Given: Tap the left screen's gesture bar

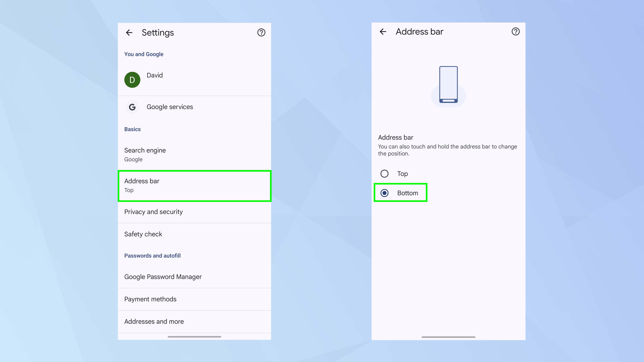Looking at the screenshot, I should pyautogui.click(x=194, y=337).
